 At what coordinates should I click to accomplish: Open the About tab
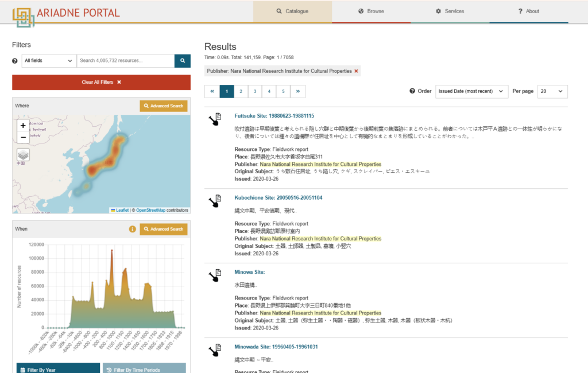(529, 11)
